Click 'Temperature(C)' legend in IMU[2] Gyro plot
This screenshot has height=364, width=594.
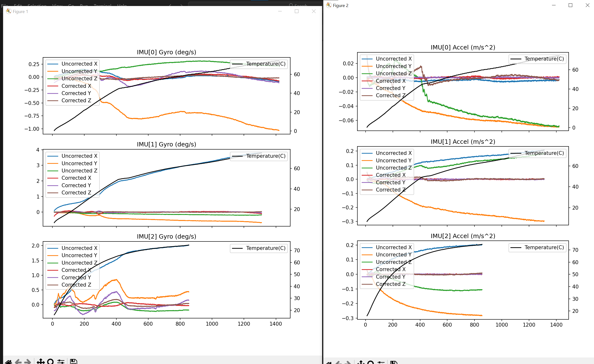click(x=266, y=248)
